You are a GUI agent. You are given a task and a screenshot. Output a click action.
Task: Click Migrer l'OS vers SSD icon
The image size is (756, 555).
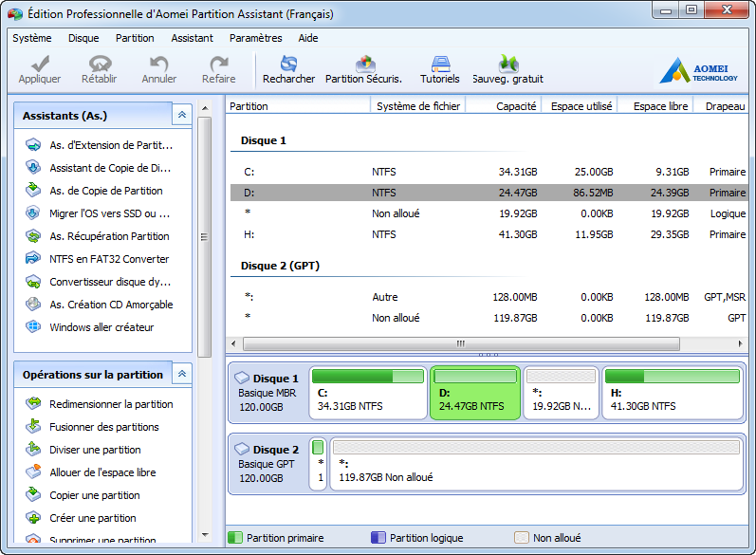(x=33, y=213)
